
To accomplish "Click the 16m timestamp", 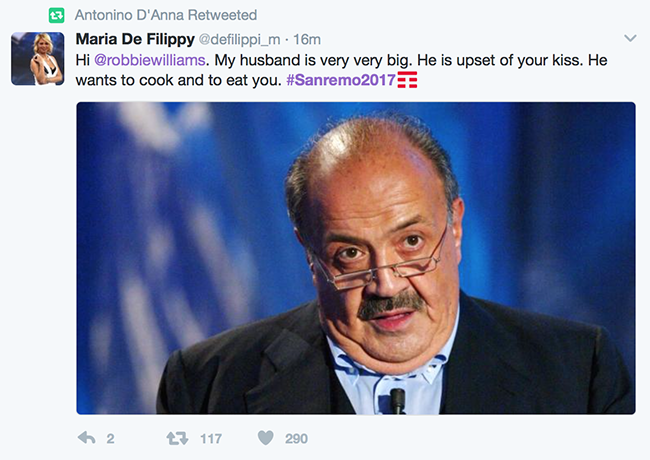I will point(309,40).
